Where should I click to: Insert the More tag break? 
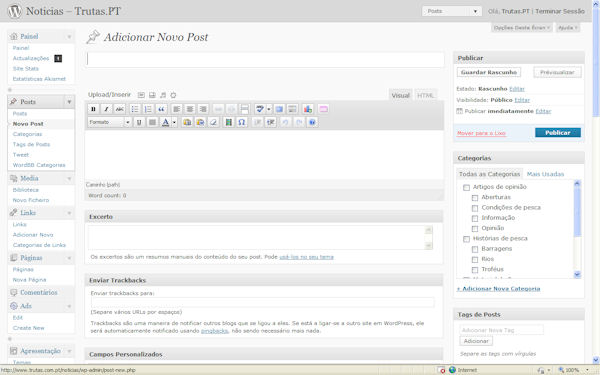click(245, 109)
